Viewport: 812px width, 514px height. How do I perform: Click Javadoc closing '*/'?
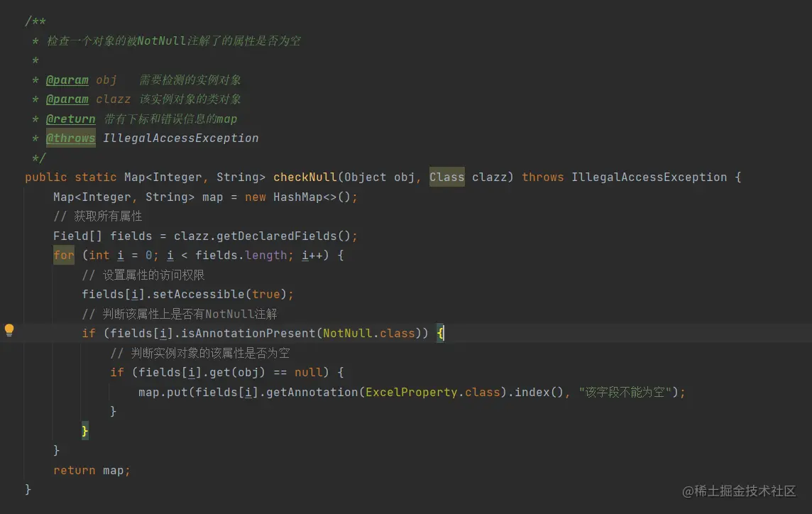coord(39,158)
